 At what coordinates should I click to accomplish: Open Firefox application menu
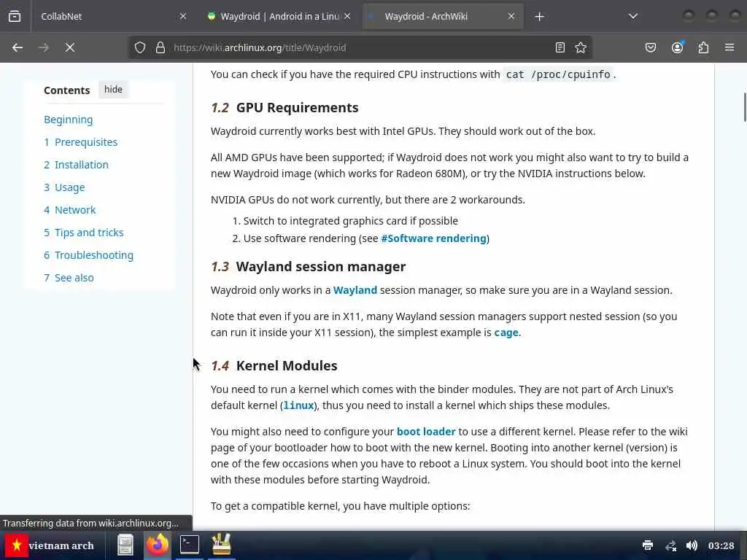(x=729, y=47)
